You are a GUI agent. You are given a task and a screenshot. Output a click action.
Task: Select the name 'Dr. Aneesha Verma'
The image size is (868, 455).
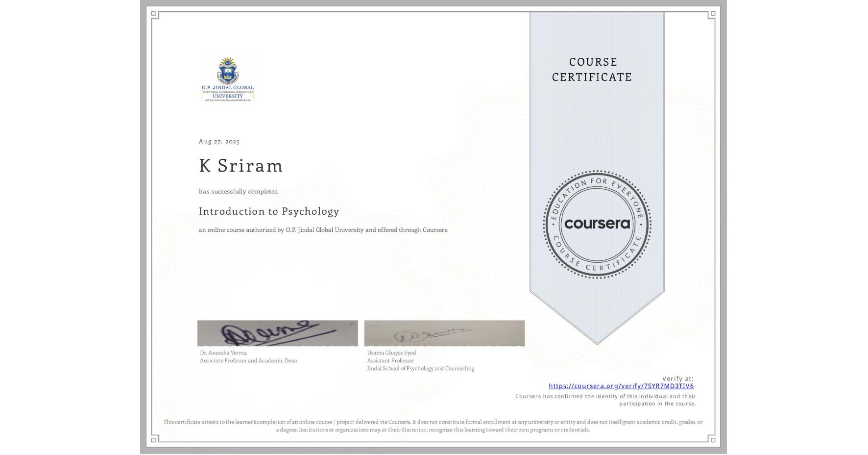coord(223,353)
